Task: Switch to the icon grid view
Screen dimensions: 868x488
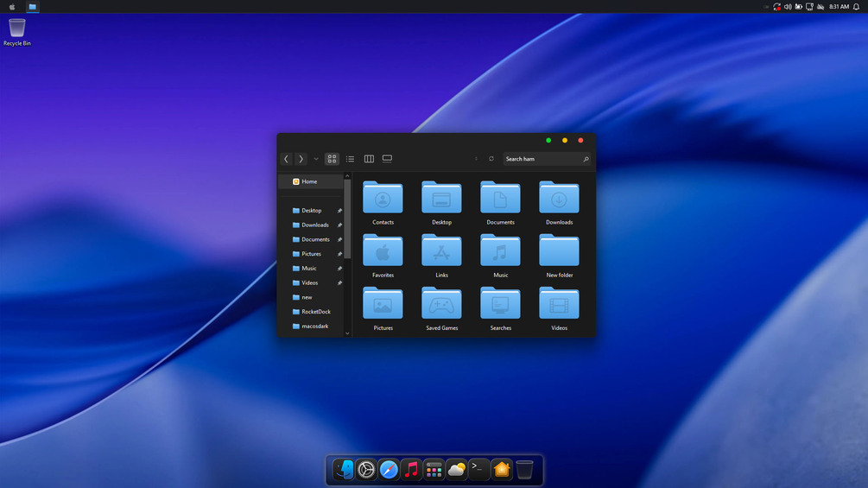Action: pos(332,159)
